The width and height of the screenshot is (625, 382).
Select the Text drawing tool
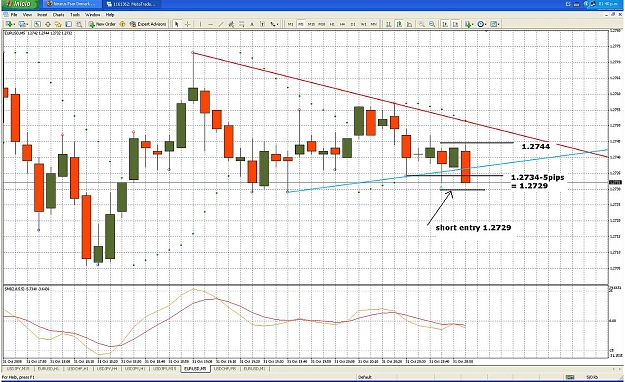coord(252,24)
